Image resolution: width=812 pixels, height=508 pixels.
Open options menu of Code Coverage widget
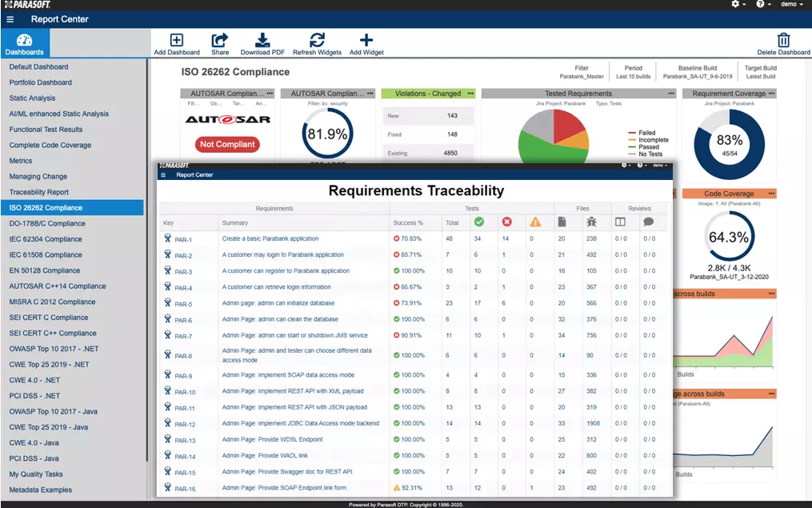tap(772, 194)
